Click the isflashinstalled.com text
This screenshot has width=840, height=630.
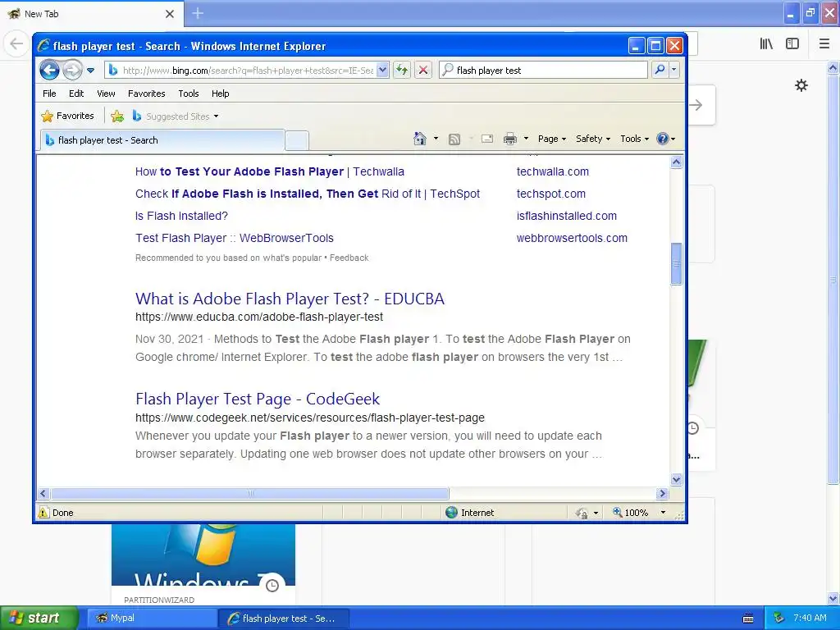(x=566, y=216)
